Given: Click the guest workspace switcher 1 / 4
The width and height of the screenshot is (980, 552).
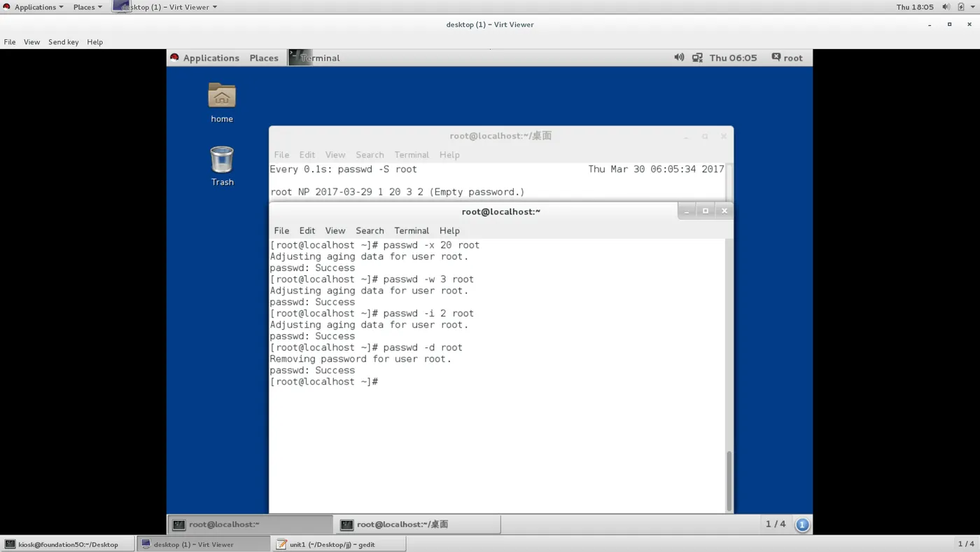Looking at the screenshot, I should pos(776,524).
